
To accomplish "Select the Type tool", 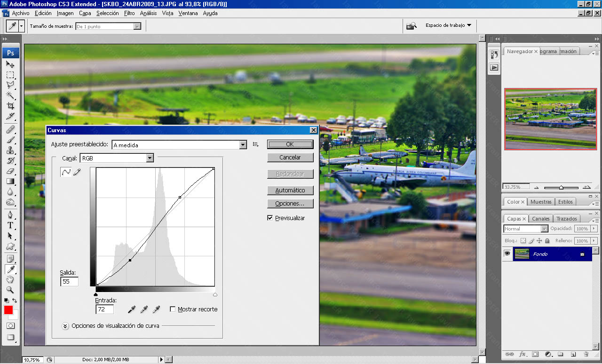I will [10, 225].
